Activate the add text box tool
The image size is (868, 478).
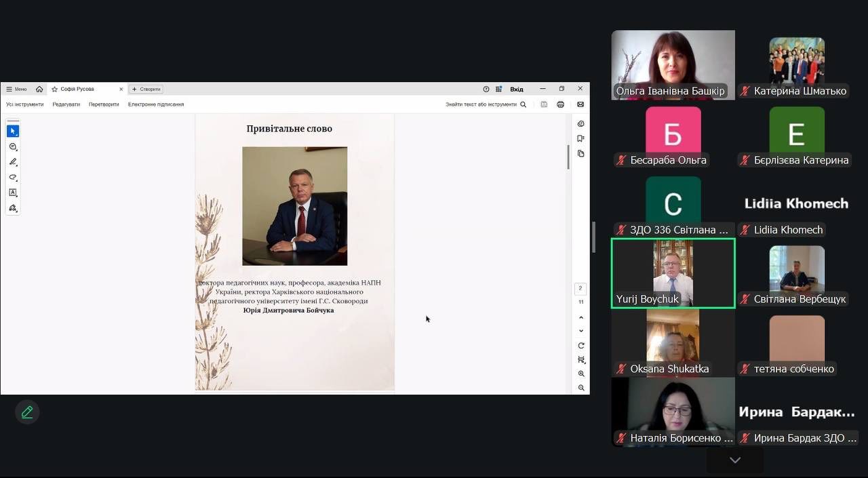click(x=12, y=193)
